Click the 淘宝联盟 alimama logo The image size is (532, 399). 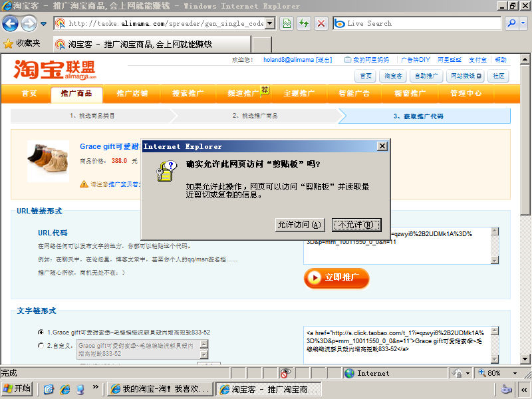(55, 70)
